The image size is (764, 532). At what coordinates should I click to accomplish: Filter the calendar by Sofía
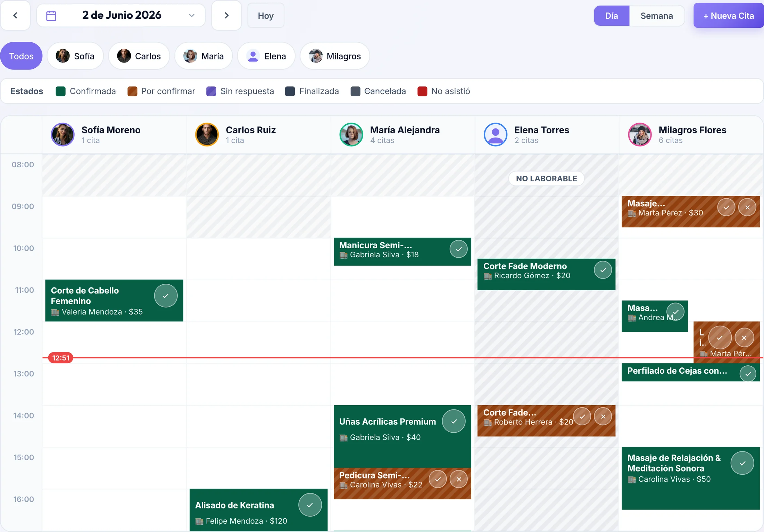click(x=75, y=56)
